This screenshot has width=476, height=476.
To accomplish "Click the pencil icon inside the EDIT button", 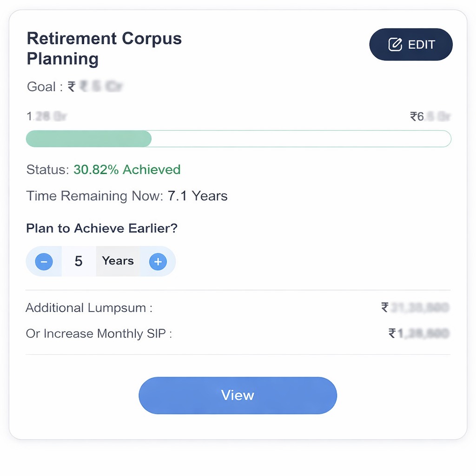I will 395,45.
